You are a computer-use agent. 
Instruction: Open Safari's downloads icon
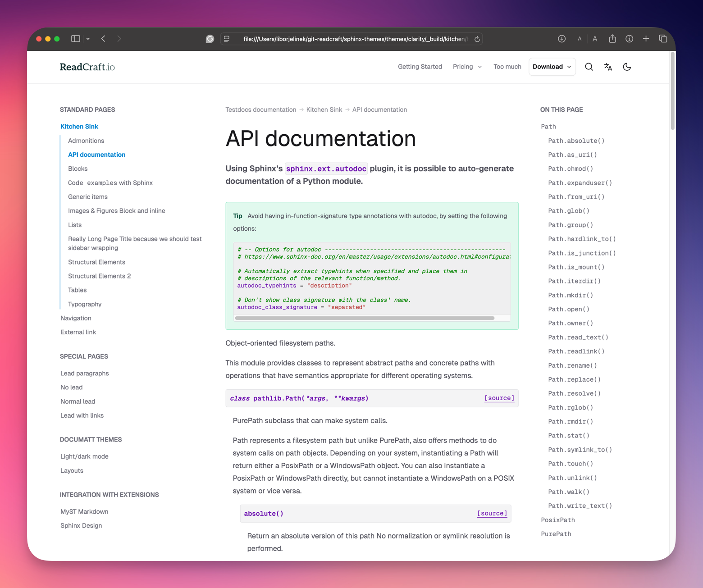click(561, 39)
